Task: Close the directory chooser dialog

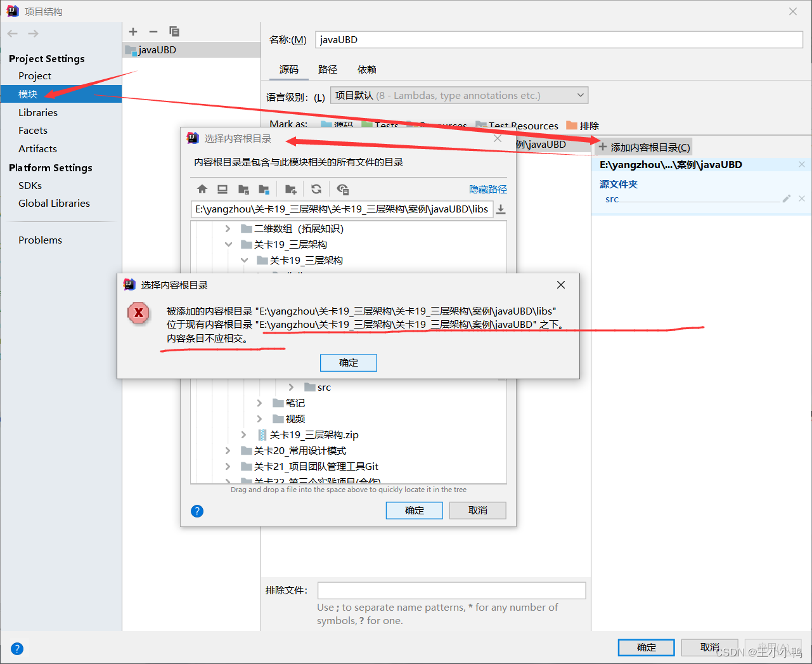Action: pos(498,138)
